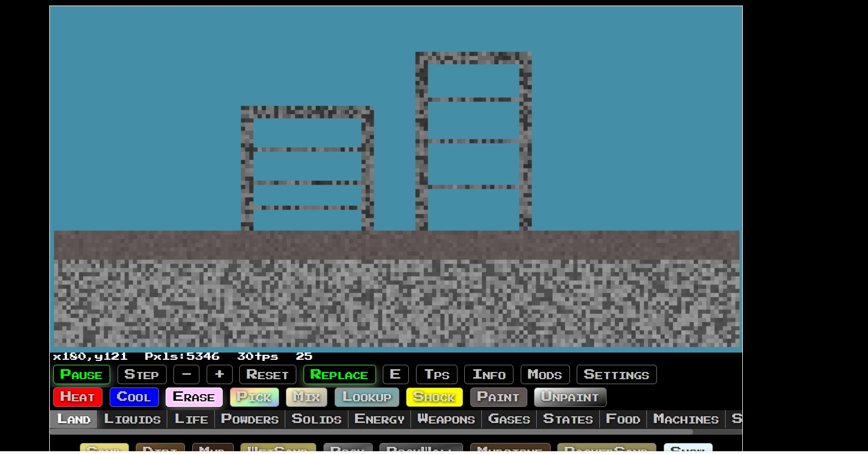868x454 pixels.
Task: Increase brush size with plus button
Action: click(219, 375)
